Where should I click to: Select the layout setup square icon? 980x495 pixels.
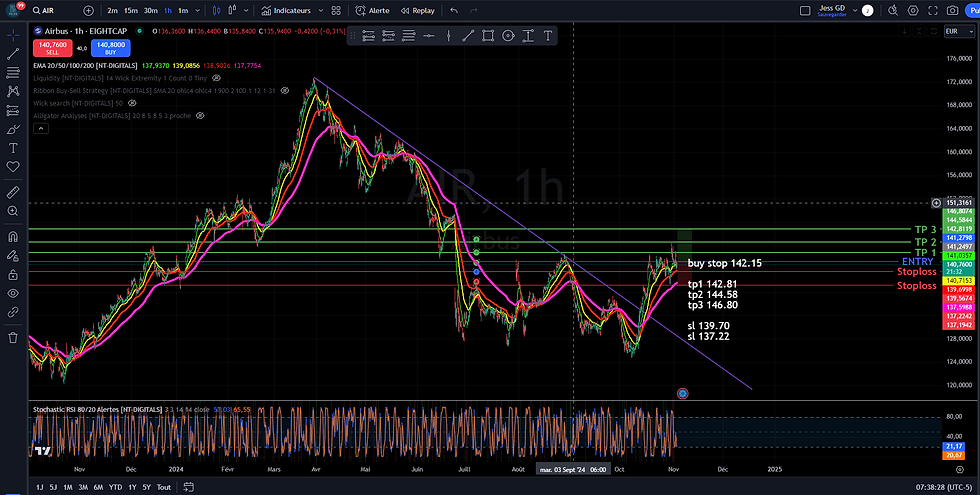point(806,11)
